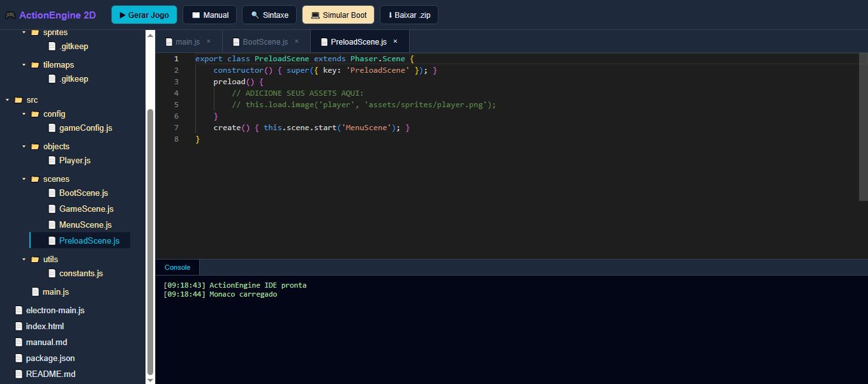Screen dimensions: 868x384
Task: Open package.json in file tree
Action: point(50,358)
